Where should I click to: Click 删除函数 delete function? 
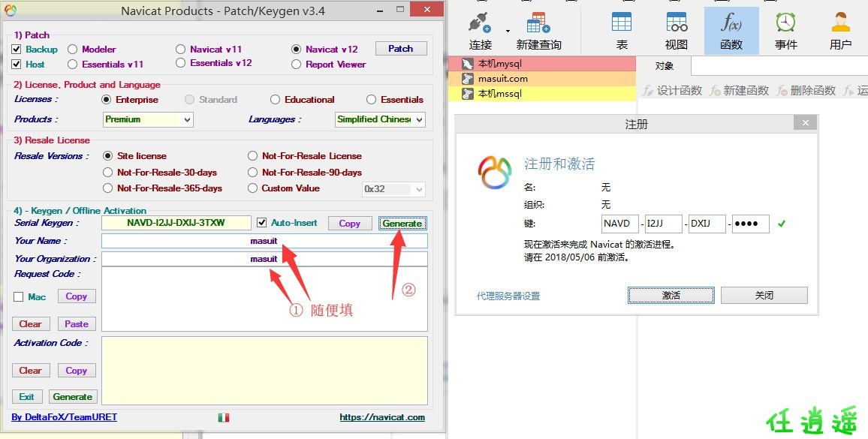click(806, 90)
